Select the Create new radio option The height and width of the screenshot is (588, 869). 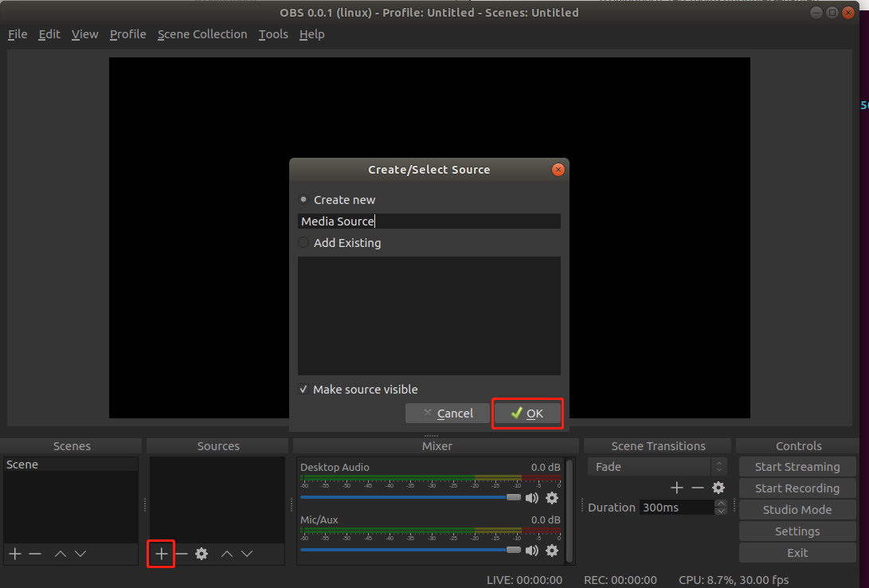tap(303, 199)
